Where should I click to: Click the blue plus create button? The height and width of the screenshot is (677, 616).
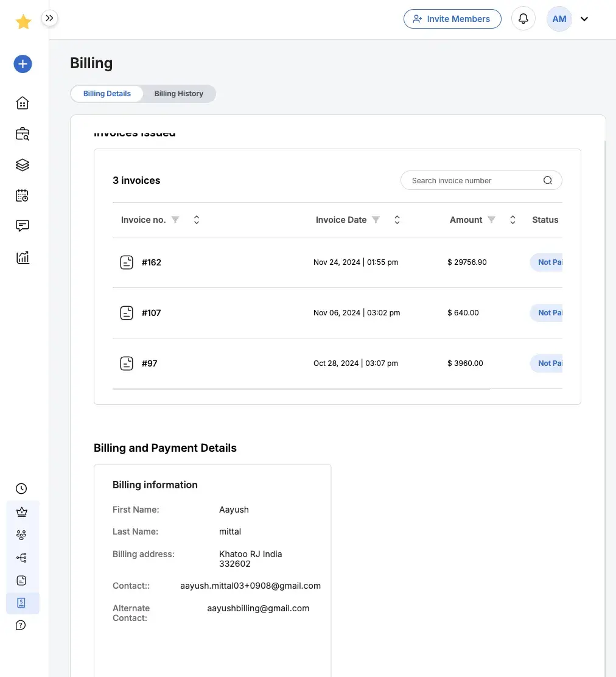click(23, 64)
